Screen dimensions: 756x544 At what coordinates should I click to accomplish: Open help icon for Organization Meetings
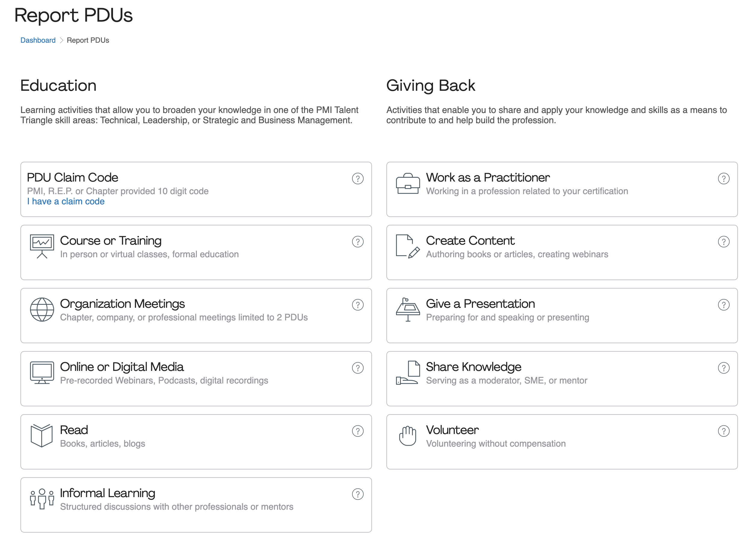pos(358,305)
